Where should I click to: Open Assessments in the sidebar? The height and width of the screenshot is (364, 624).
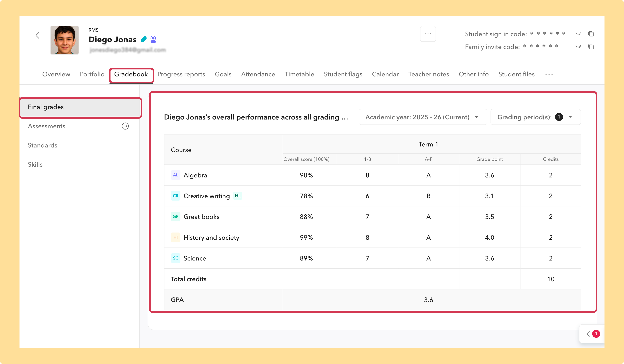tap(47, 126)
